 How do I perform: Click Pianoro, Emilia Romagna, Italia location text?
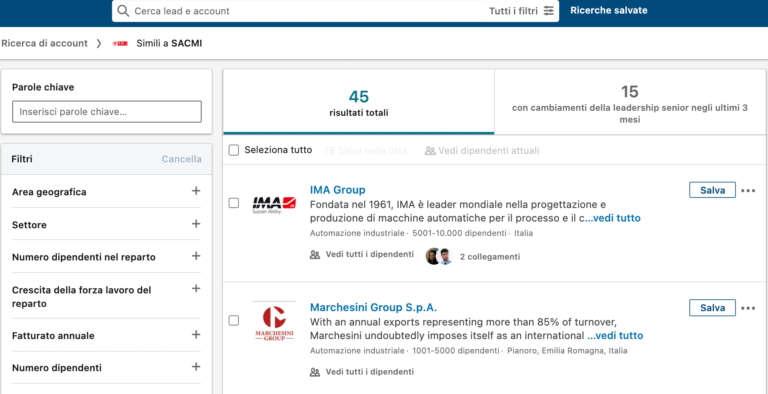click(x=567, y=351)
